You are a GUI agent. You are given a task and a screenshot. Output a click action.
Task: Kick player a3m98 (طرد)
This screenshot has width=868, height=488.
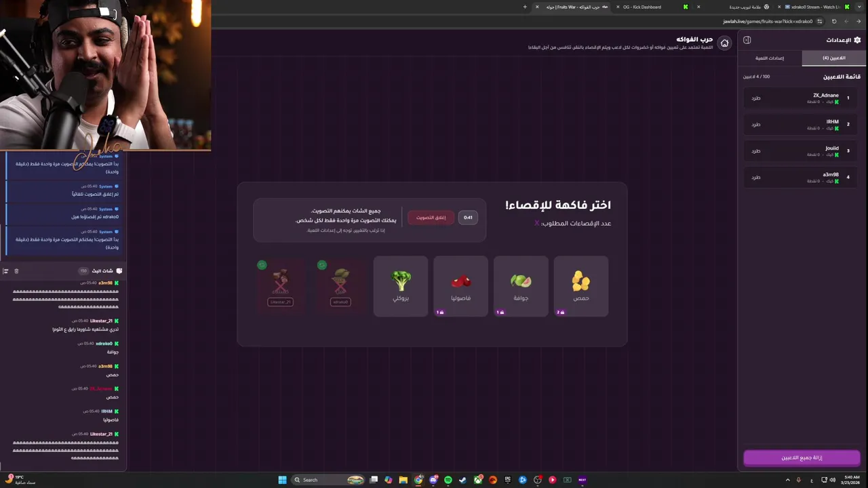tap(756, 178)
